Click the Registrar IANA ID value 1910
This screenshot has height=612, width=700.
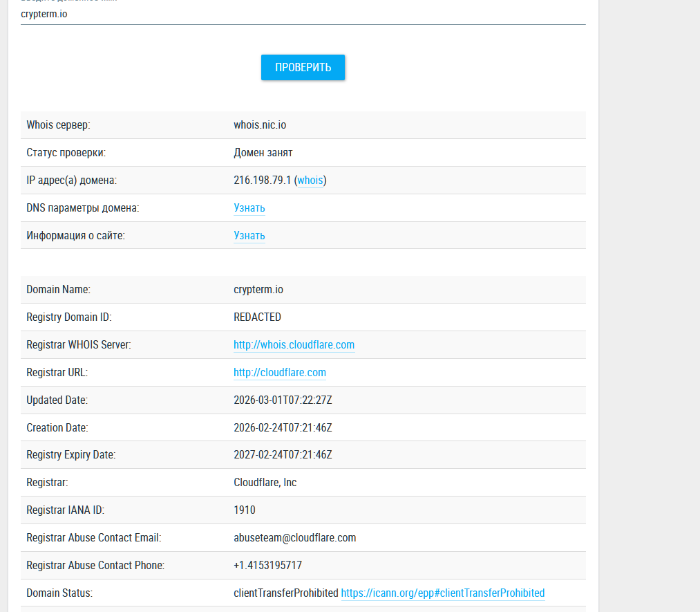coord(245,510)
